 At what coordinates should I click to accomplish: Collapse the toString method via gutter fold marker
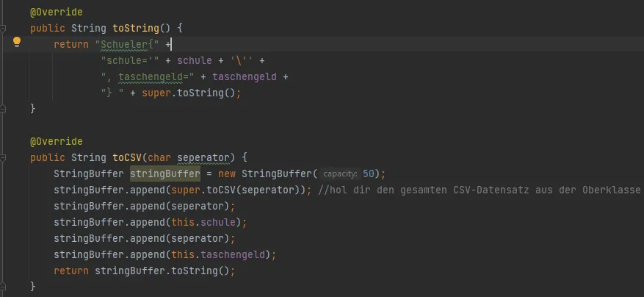[2, 29]
